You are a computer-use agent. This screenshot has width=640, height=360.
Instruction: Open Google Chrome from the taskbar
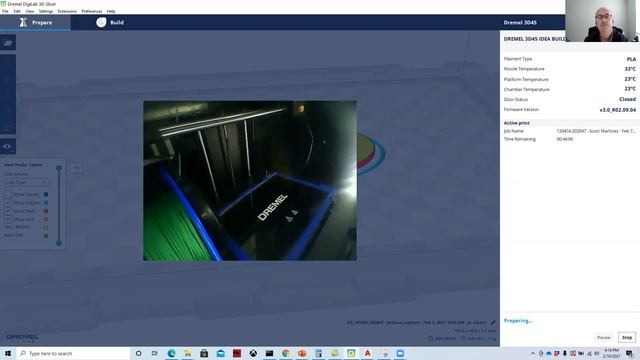coord(286,353)
